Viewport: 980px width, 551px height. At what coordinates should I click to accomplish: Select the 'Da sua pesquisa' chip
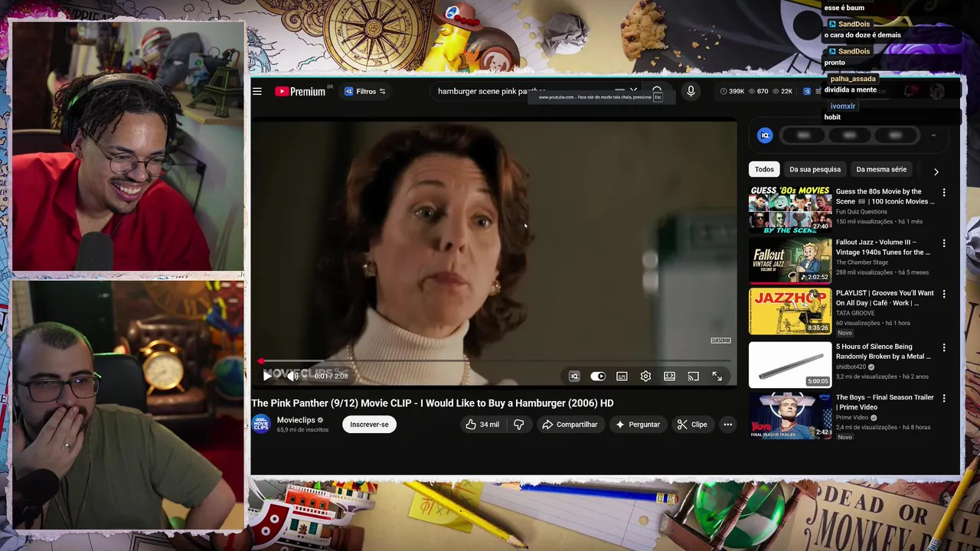[x=815, y=169]
